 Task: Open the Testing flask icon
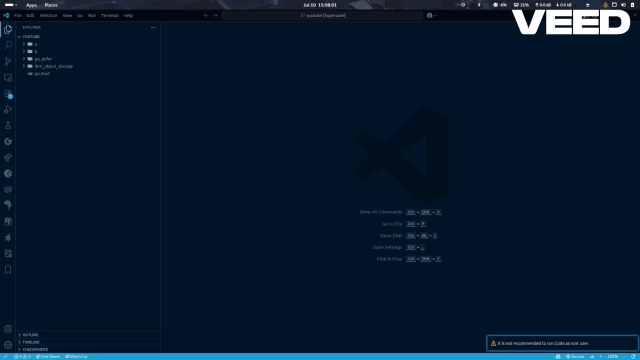pyautogui.click(x=8, y=125)
